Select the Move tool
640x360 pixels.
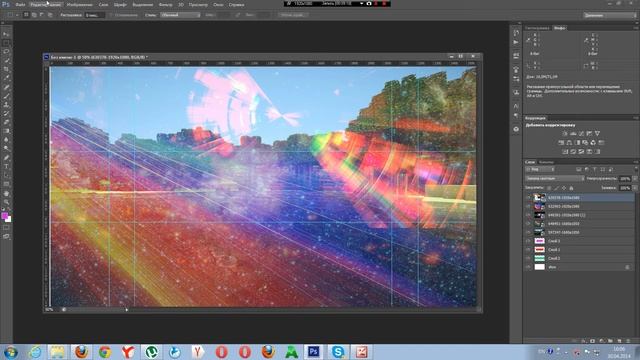point(6,34)
